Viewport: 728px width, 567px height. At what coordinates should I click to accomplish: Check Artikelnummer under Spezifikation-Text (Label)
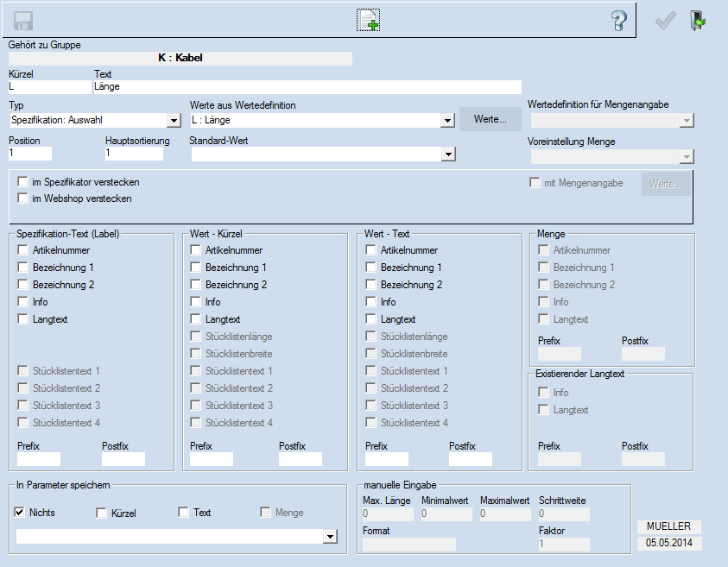(x=23, y=250)
